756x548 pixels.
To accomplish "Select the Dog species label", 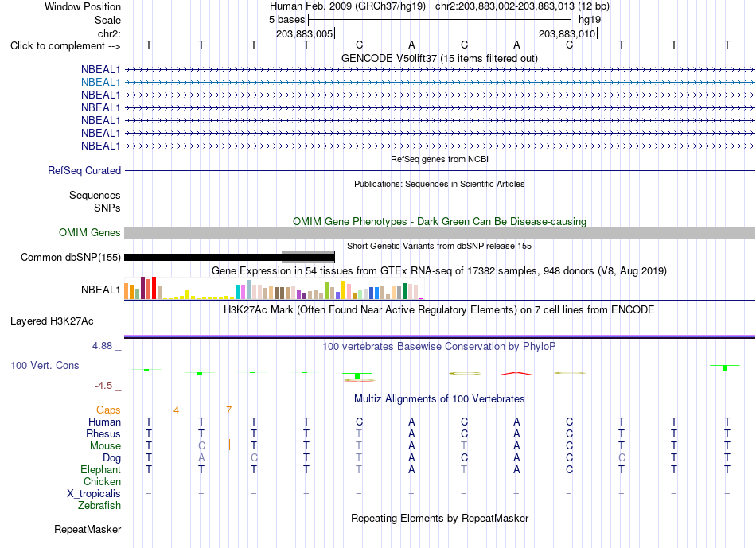I will [x=112, y=458].
